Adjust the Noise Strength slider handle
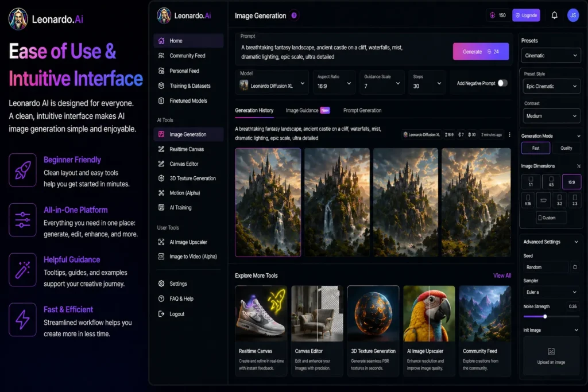 (545, 316)
